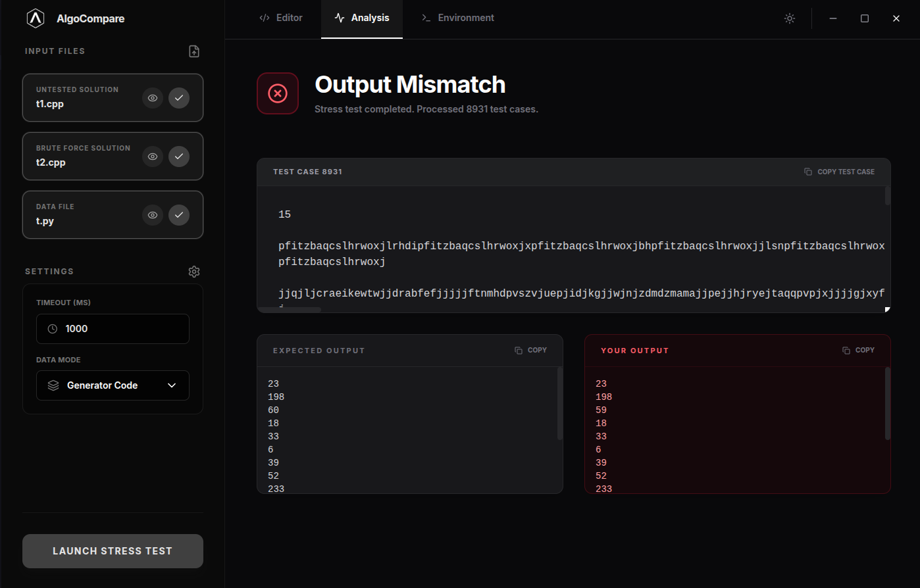Toggle the light/dark theme sun icon
920x588 pixels.
[790, 18]
